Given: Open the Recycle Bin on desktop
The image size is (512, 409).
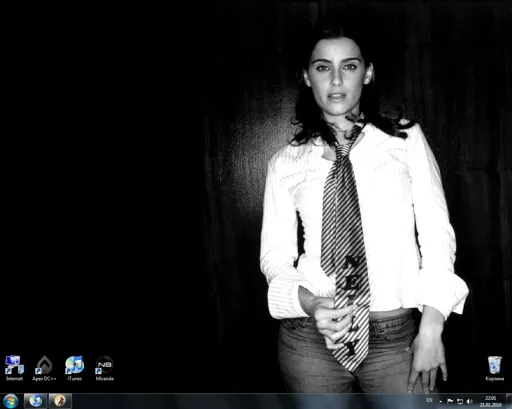Looking at the screenshot, I should [x=494, y=368].
